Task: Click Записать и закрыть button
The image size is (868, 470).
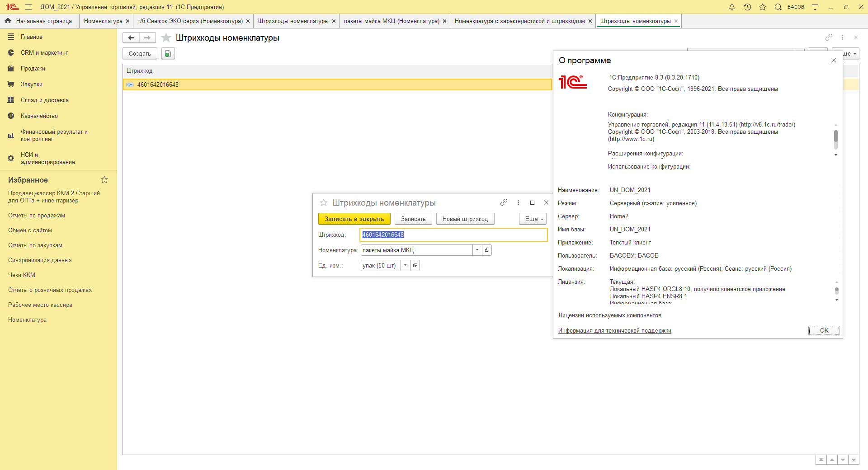Action: point(354,219)
